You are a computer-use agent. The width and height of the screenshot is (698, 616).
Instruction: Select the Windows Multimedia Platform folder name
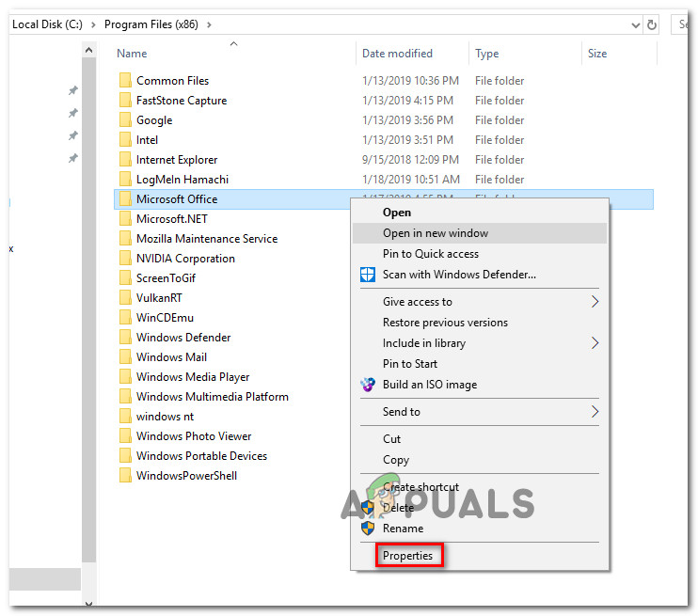tap(213, 397)
